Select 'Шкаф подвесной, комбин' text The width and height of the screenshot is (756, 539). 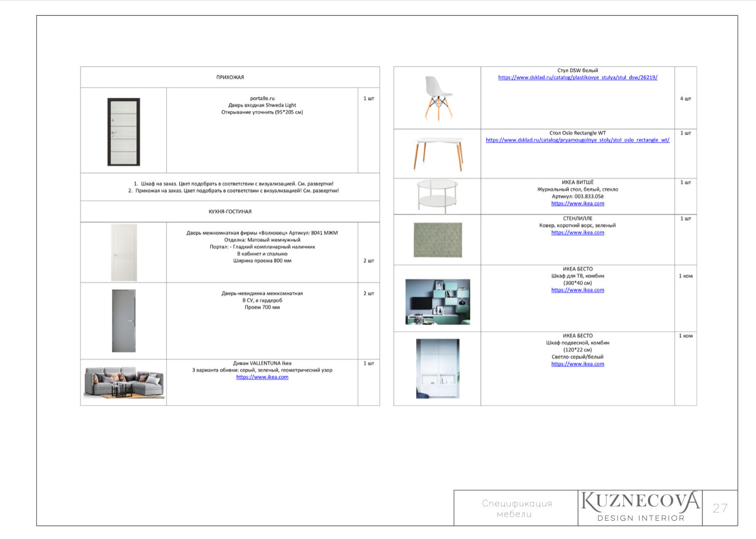click(578, 343)
